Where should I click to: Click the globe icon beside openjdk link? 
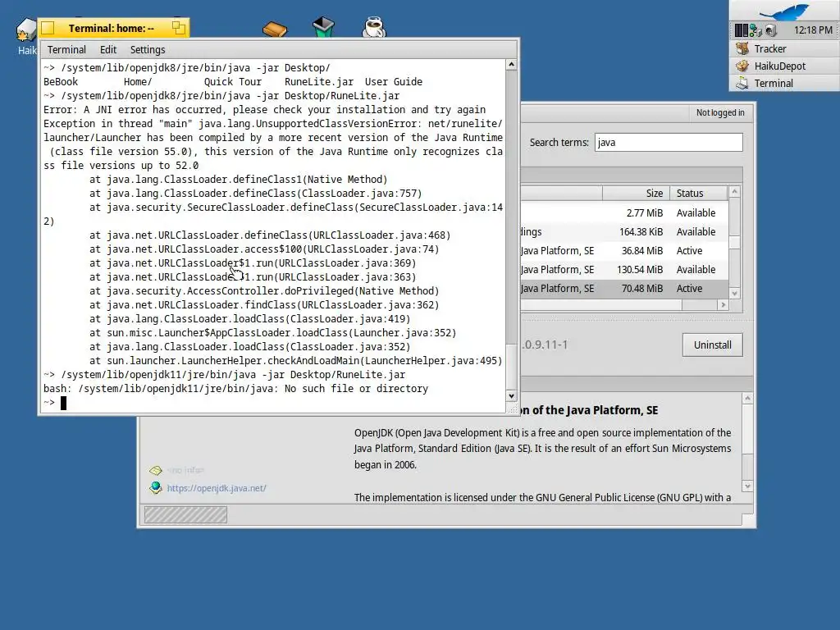155,487
